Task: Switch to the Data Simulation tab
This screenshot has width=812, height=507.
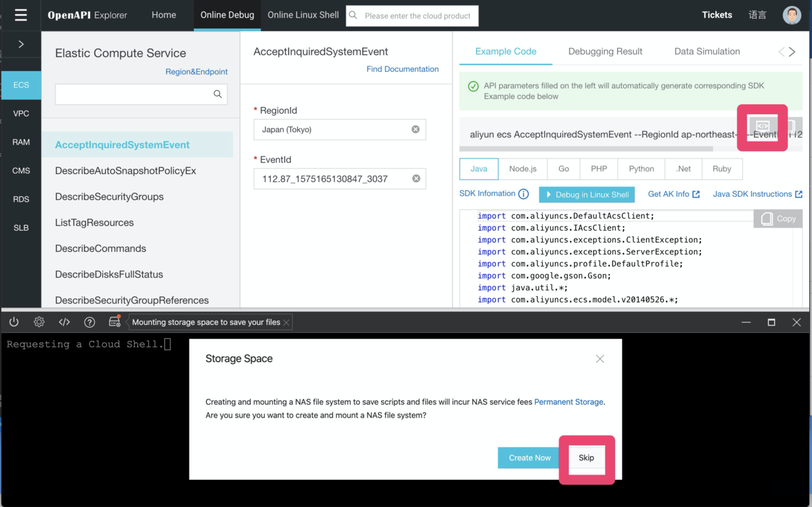Action: coord(707,51)
